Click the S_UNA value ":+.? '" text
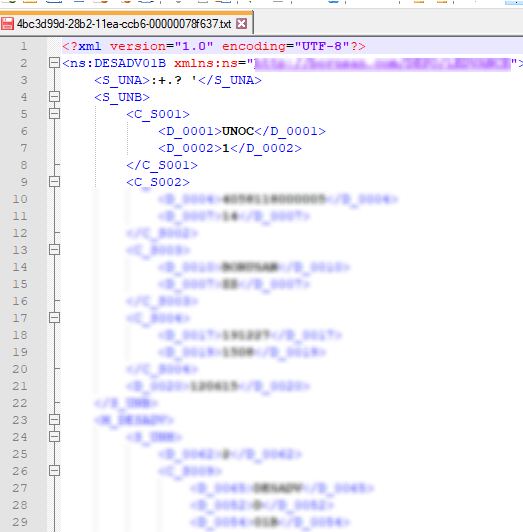 coord(174,80)
